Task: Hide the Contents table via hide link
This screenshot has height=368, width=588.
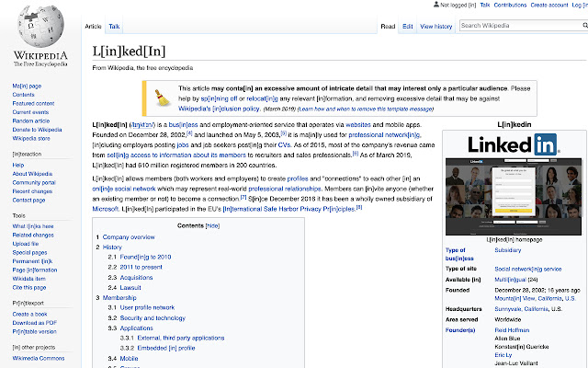Action: click(212, 225)
